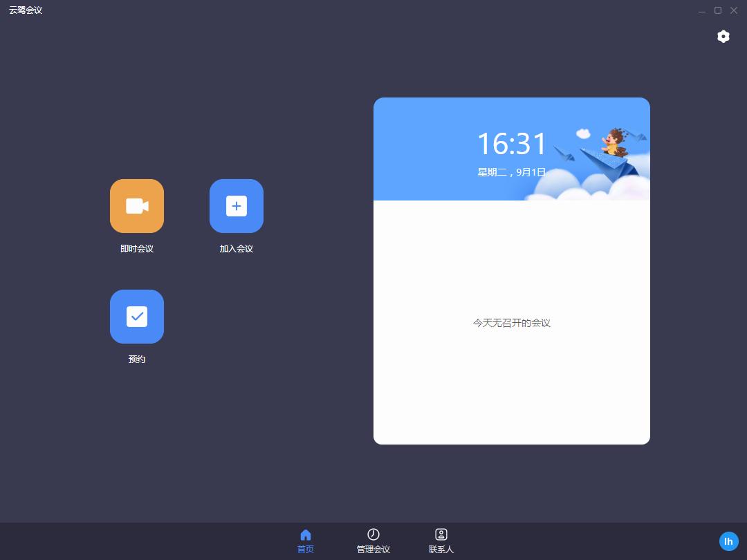Viewport: 747px width, 560px height.
Task: Select the clock icon for 管理会议
Action: point(373,534)
